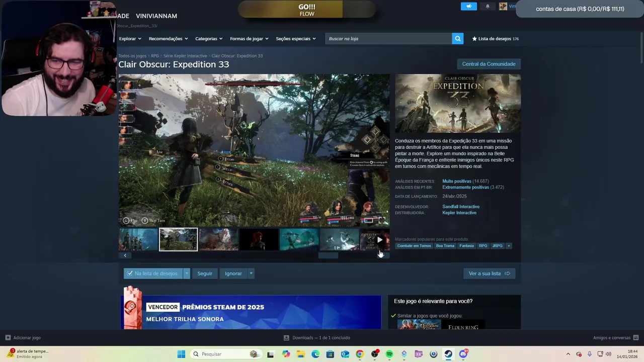Show hidden system tray icons
This screenshot has width=644, height=362.
click(568, 354)
